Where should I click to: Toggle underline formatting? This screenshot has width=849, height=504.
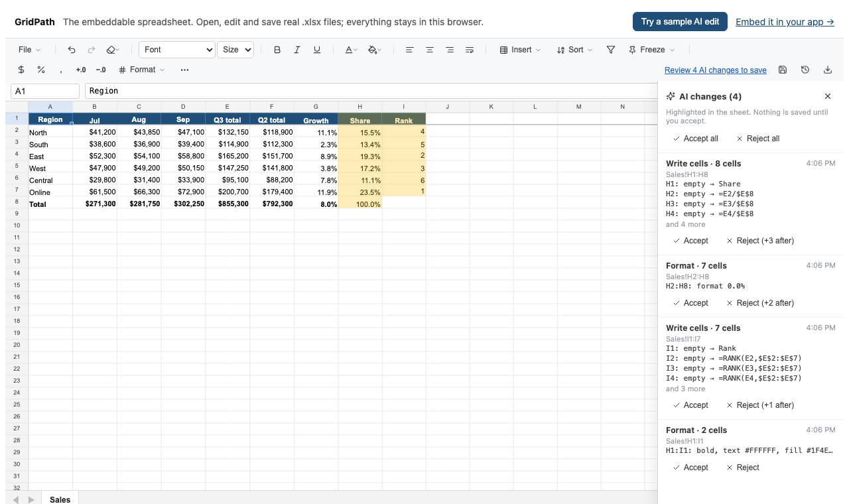click(x=317, y=50)
